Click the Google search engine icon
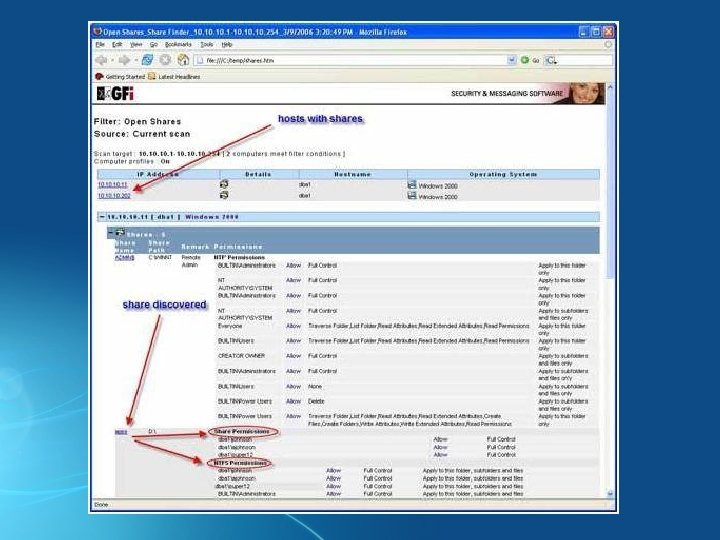Image resolution: width=720 pixels, height=540 pixels. pos(551,60)
